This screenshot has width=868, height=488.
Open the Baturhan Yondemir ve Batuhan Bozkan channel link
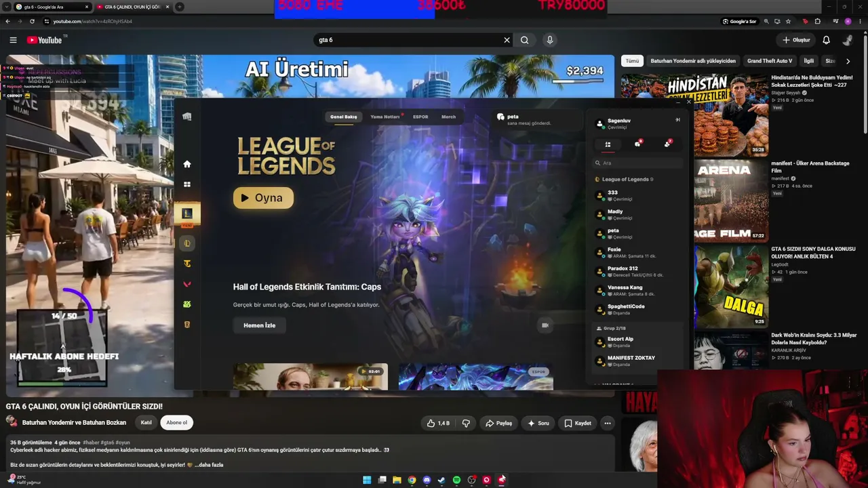(x=74, y=423)
